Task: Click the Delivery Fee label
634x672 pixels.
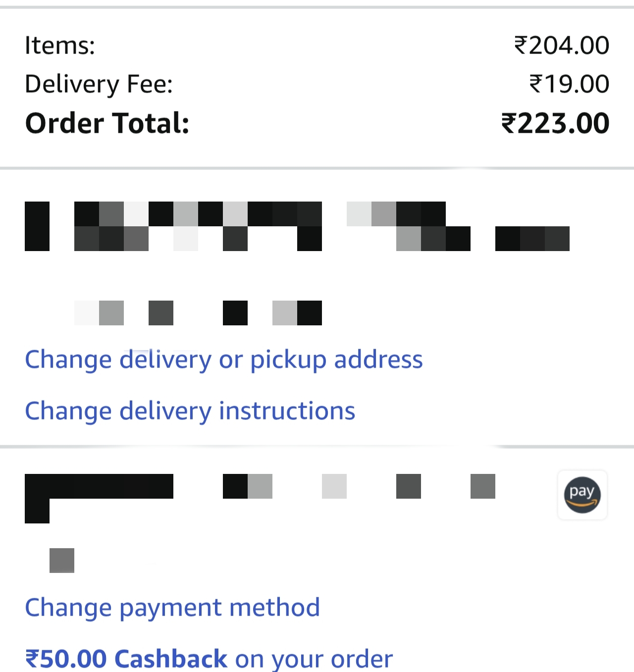Action: click(x=99, y=84)
